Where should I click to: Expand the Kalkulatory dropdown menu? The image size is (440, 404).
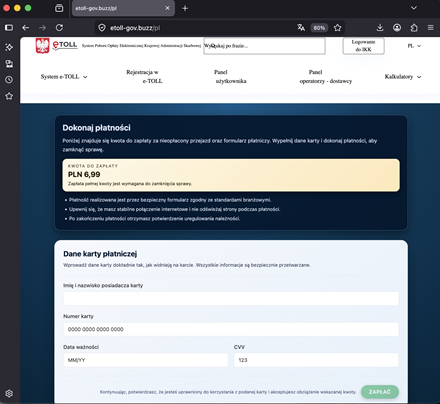(x=403, y=77)
